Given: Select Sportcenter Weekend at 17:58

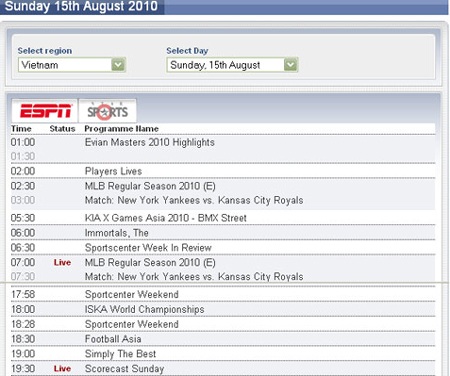Looking at the screenshot, I should tap(132, 294).
